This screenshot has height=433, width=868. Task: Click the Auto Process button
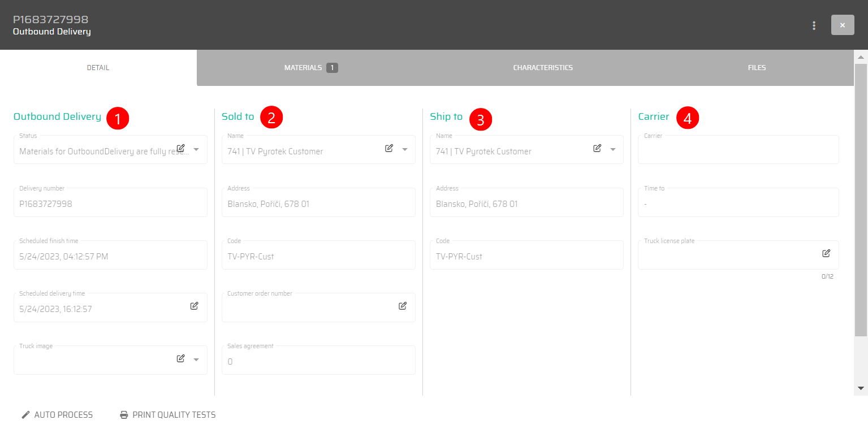pyautogui.click(x=57, y=414)
